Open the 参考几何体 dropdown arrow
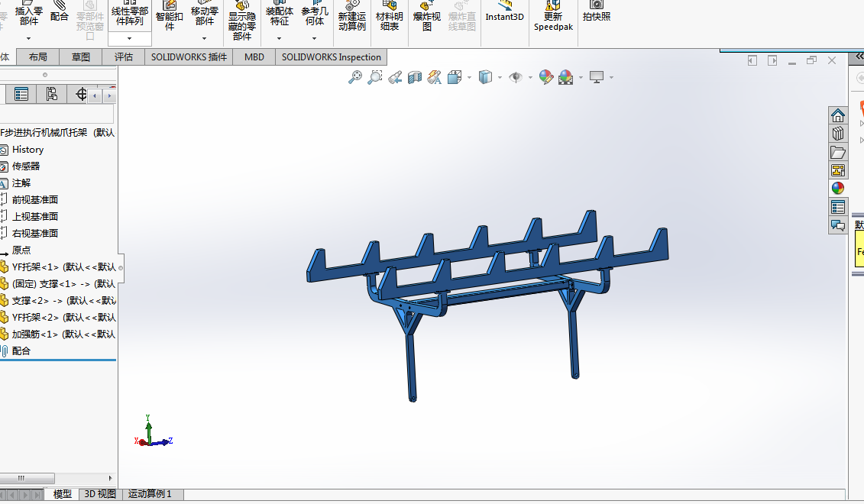 pyautogui.click(x=315, y=38)
